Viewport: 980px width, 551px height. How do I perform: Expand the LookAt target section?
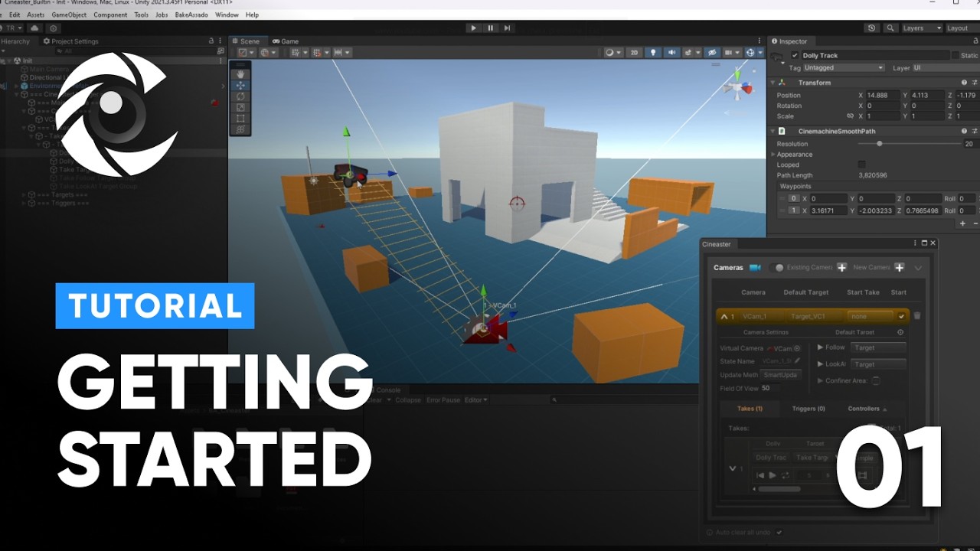821,364
